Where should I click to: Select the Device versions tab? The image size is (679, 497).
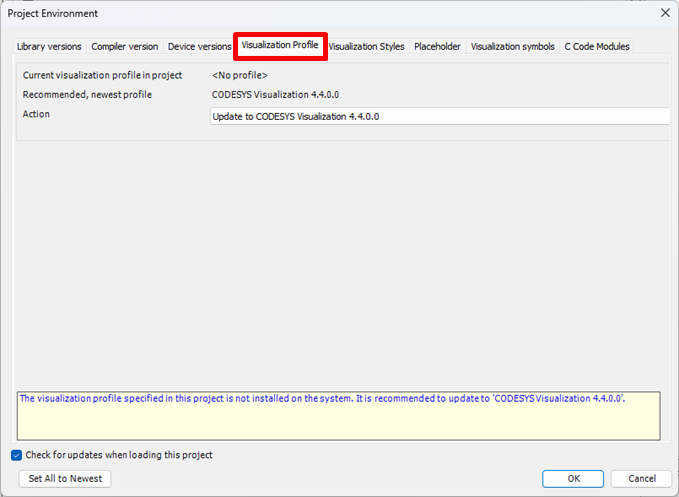[199, 46]
